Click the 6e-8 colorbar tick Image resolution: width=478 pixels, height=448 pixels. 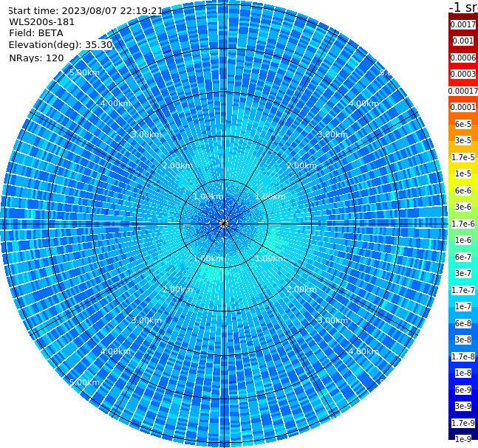463,323
